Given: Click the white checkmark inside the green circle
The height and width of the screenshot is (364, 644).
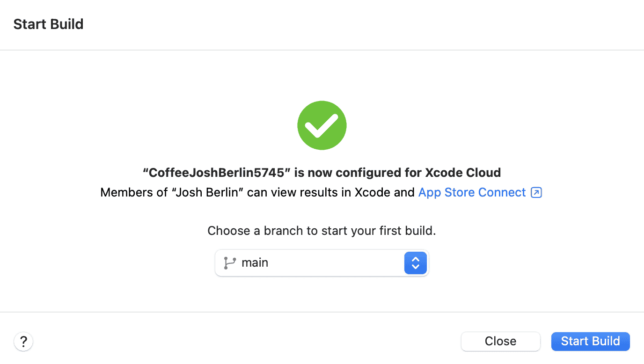Looking at the screenshot, I should pos(322,125).
